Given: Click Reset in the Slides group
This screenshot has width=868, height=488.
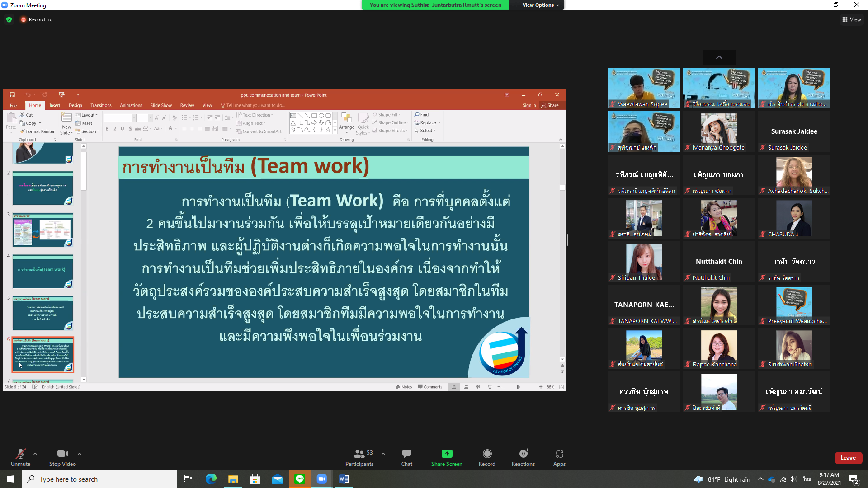Looking at the screenshot, I should tap(84, 123).
